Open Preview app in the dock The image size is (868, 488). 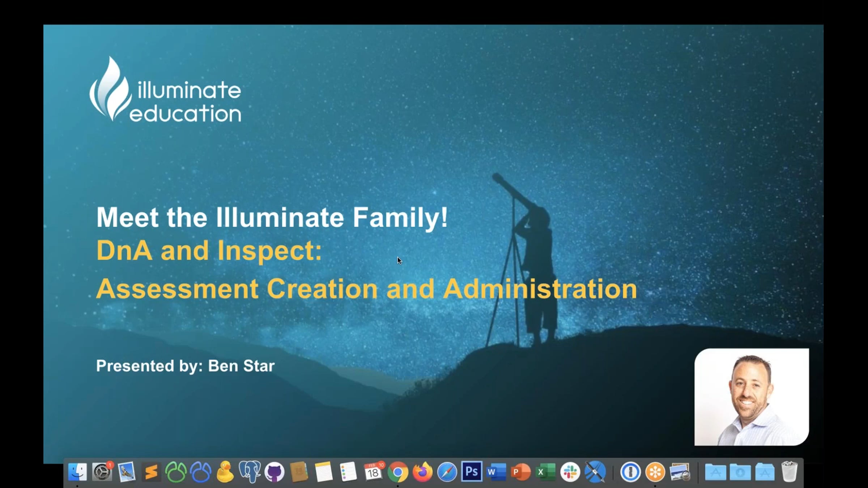[x=680, y=472]
